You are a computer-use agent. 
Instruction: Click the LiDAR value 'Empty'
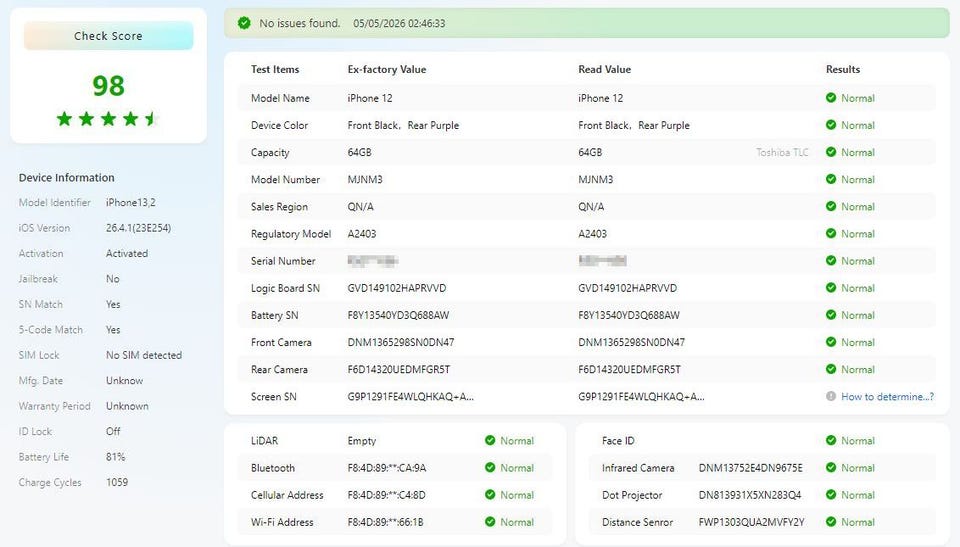(x=362, y=441)
